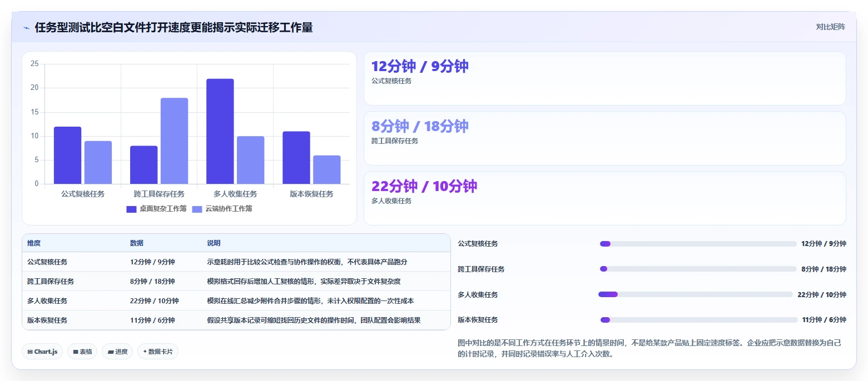
Task: Click progress value 11分钟 / 6分钟 at right
Action: click(x=824, y=320)
